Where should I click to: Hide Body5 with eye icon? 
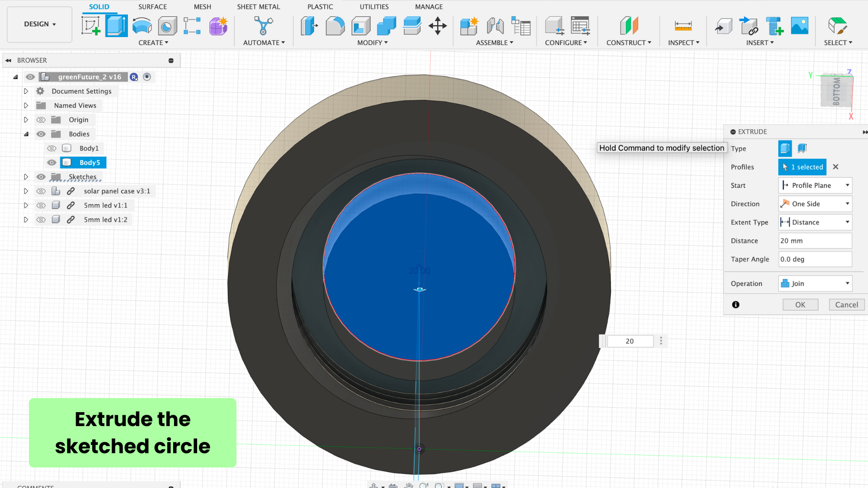click(52, 163)
